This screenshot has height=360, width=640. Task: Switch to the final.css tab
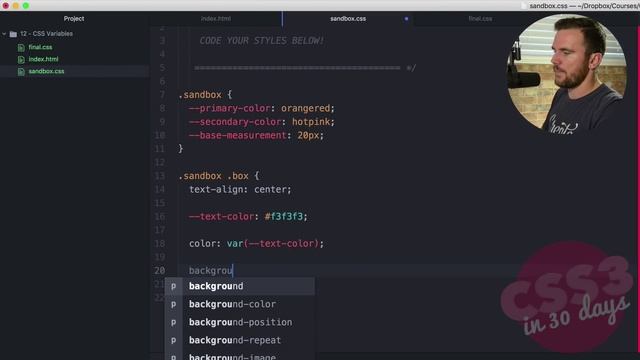tap(480, 19)
